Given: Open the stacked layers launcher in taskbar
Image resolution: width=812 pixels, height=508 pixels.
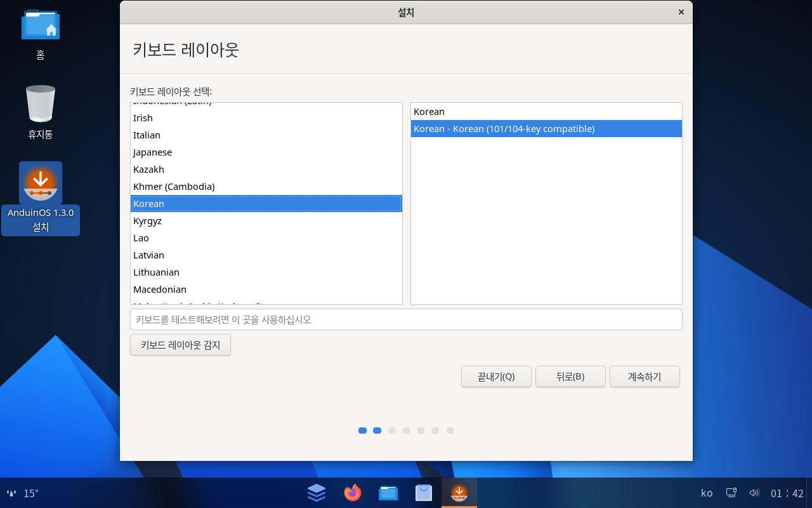Looking at the screenshot, I should pyautogui.click(x=317, y=492).
